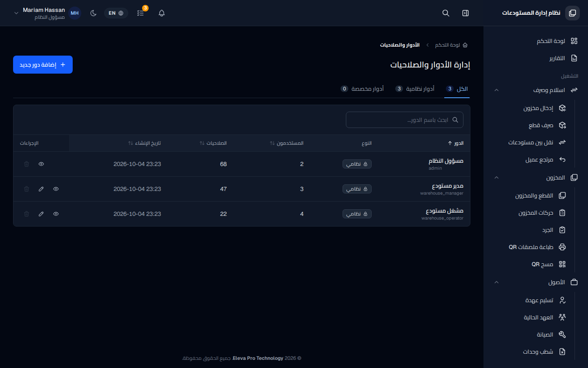Open the tasks checklist icon with badge
The image size is (588, 368).
[x=140, y=13]
